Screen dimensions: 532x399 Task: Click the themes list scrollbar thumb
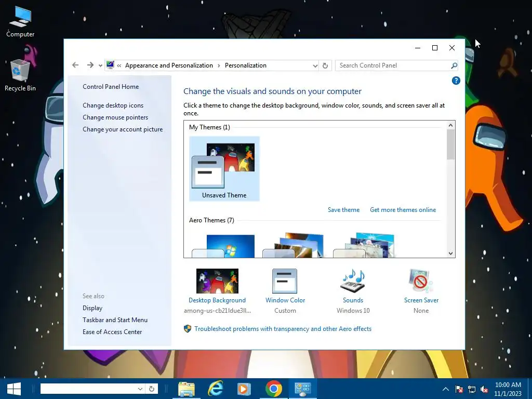pos(450,144)
